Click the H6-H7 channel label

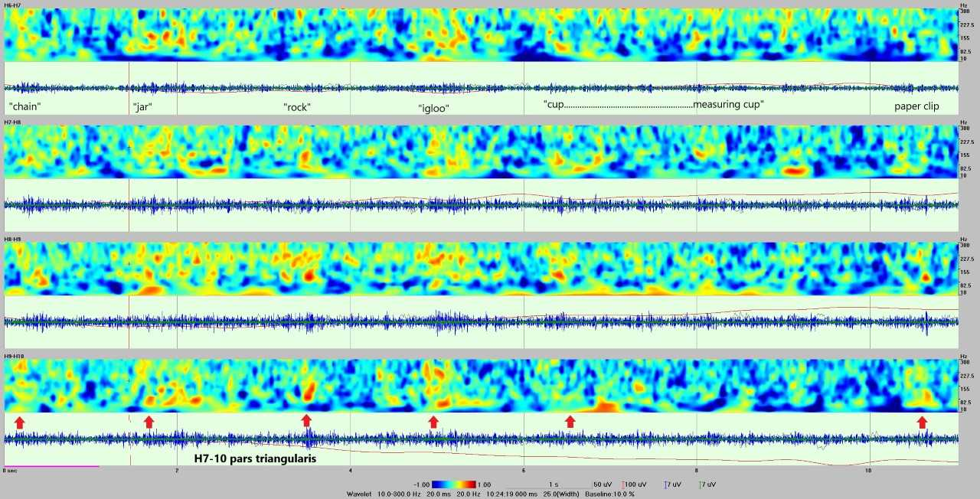click(x=12, y=5)
